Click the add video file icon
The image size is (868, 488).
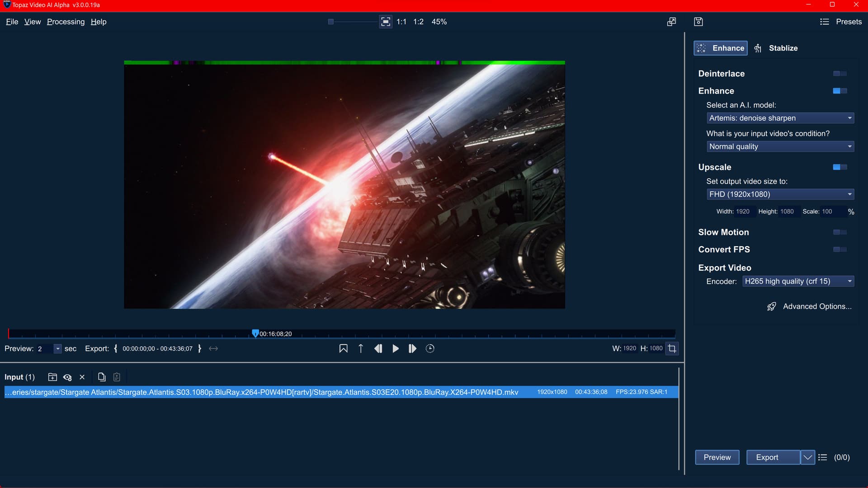point(52,377)
